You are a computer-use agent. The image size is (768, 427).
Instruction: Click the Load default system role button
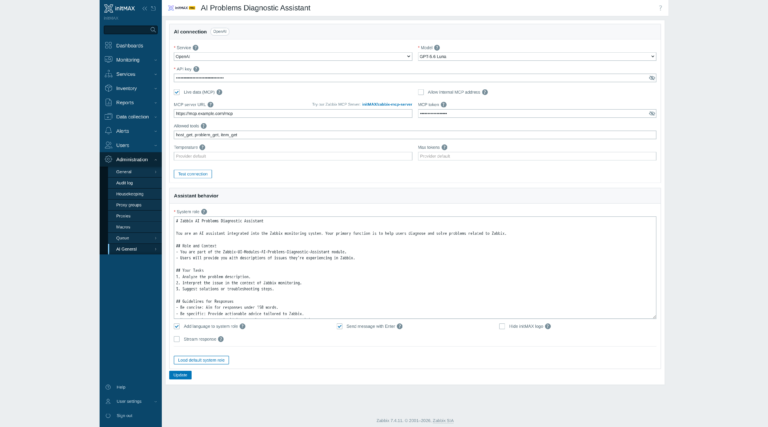[x=201, y=360]
